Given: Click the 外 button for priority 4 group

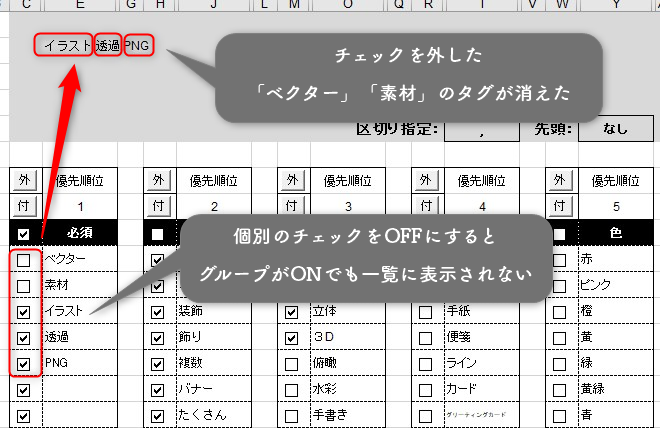Looking at the screenshot, I should click(427, 180).
